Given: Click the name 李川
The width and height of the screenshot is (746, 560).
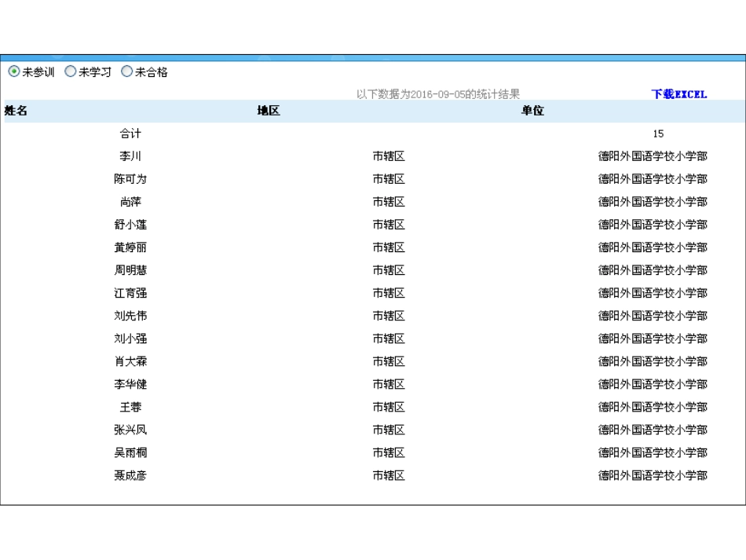Looking at the screenshot, I should click(x=130, y=156).
